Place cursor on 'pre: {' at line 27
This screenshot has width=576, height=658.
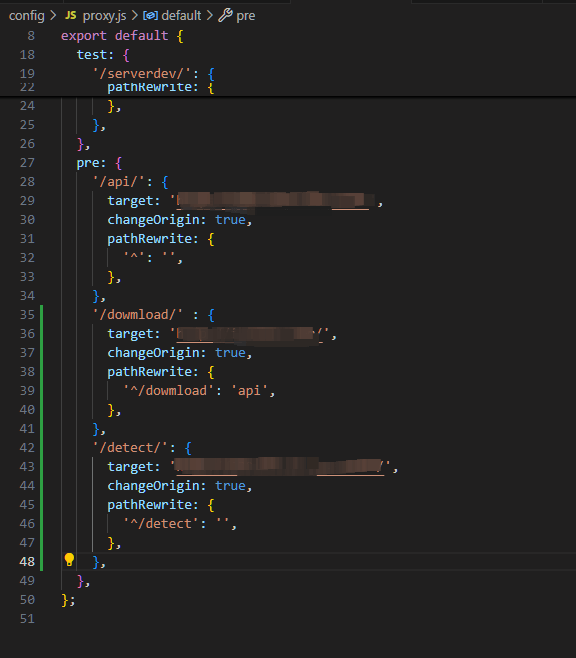(99, 163)
